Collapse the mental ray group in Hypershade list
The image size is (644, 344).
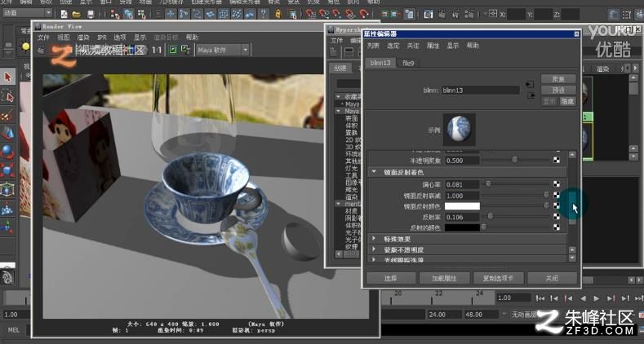pyautogui.click(x=339, y=203)
